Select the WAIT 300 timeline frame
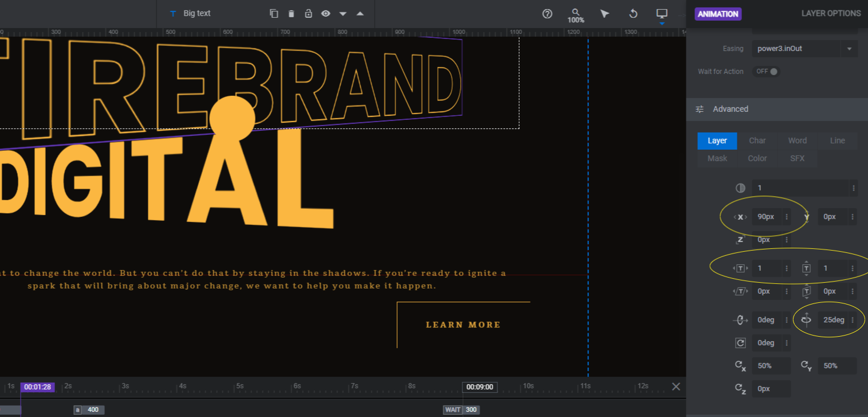The width and height of the screenshot is (868, 417). (461, 410)
